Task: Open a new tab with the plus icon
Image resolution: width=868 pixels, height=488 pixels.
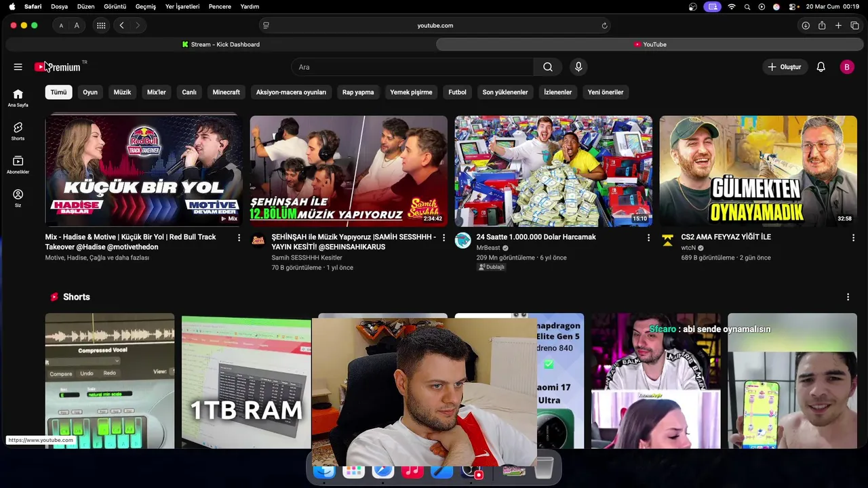Action: click(x=838, y=26)
